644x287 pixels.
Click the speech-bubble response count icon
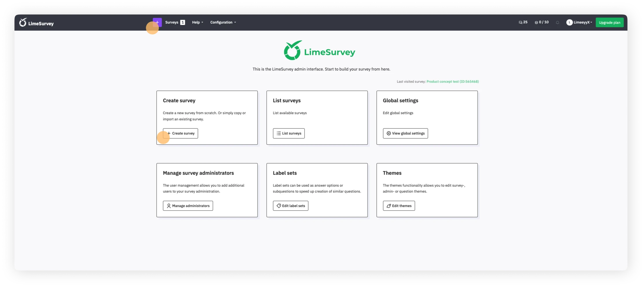click(x=520, y=22)
